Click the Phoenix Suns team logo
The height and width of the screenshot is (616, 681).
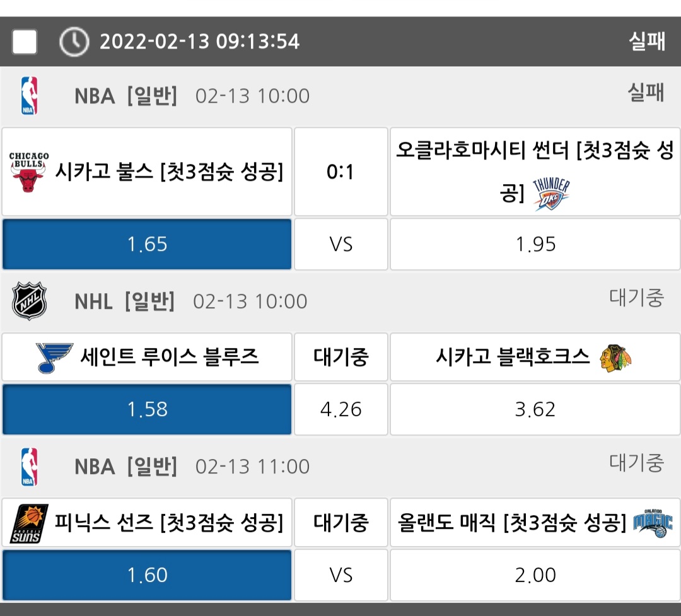pyautogui.click(x=29, y=523)
